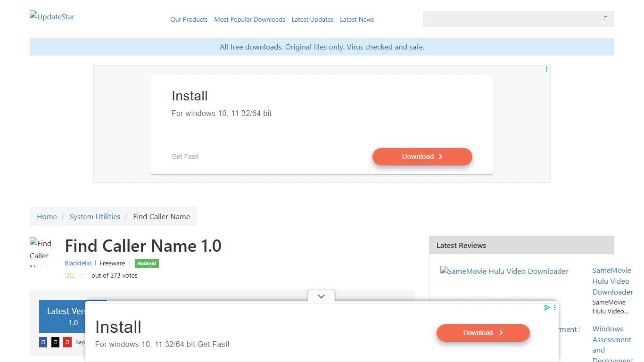The height and width of the screenshot is (362, 644).
Task: Click the AdChoices triangle icon in bottom ad
Action: tap(547, 308)
